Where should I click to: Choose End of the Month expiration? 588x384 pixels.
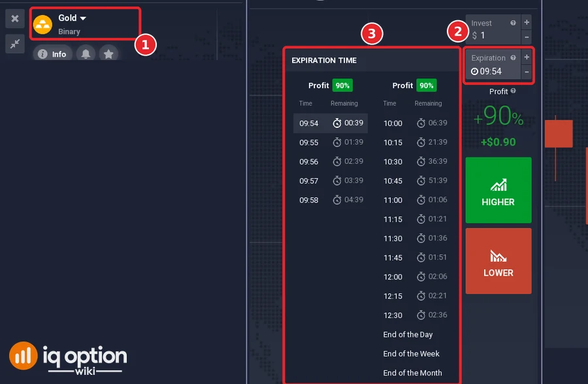[x=412, y=372]
